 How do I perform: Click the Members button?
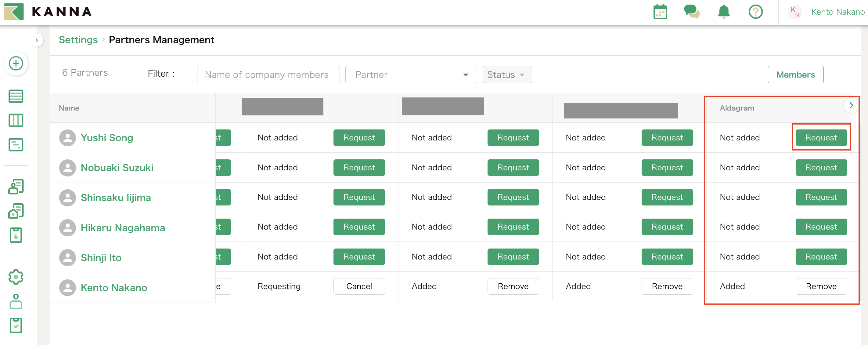coord(796,74)
